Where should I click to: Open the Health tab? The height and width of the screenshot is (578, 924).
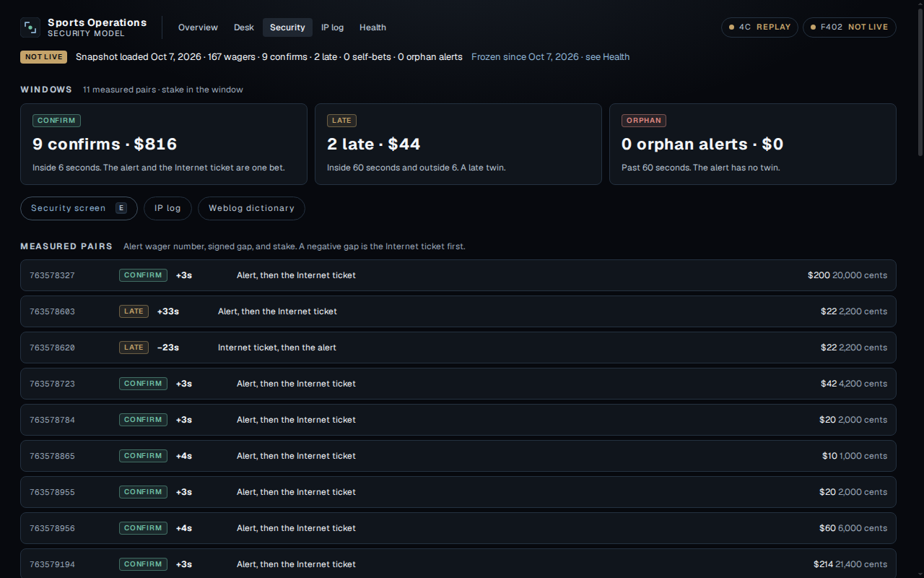click(372, 27)
